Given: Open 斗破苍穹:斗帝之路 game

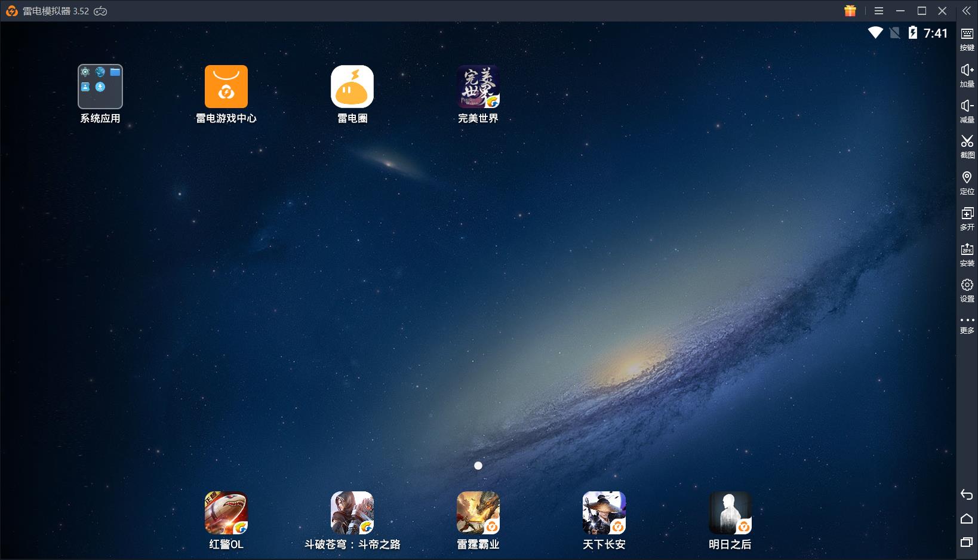Looking at the screenshot, I should (x=352, y=513).
